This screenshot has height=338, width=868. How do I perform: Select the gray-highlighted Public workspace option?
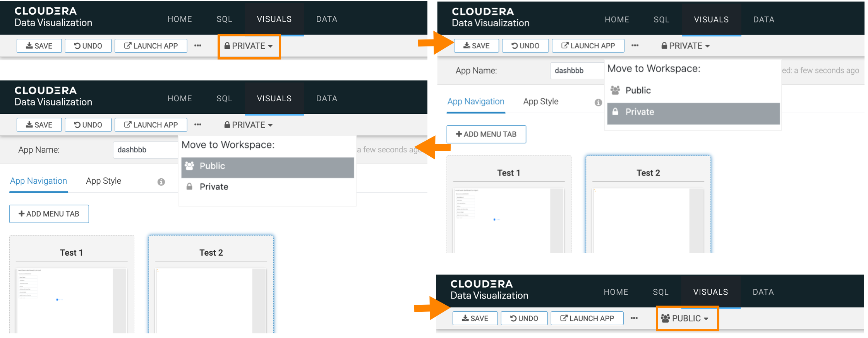(x=267, y=166)
